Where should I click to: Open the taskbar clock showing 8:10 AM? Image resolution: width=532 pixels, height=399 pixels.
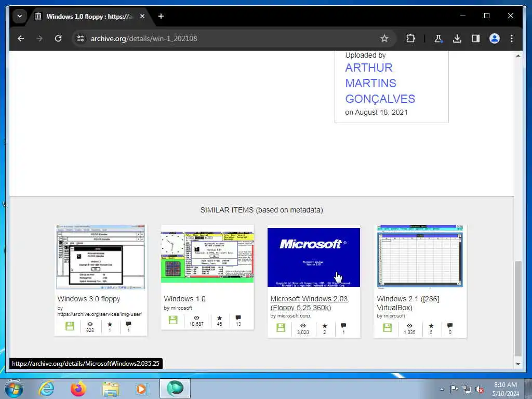pyautogui.click(x=506, y=389)
